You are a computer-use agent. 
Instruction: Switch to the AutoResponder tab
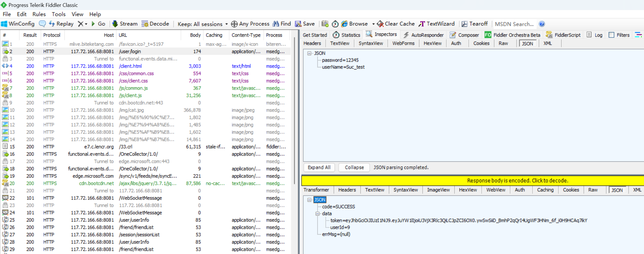pos(424,35)
